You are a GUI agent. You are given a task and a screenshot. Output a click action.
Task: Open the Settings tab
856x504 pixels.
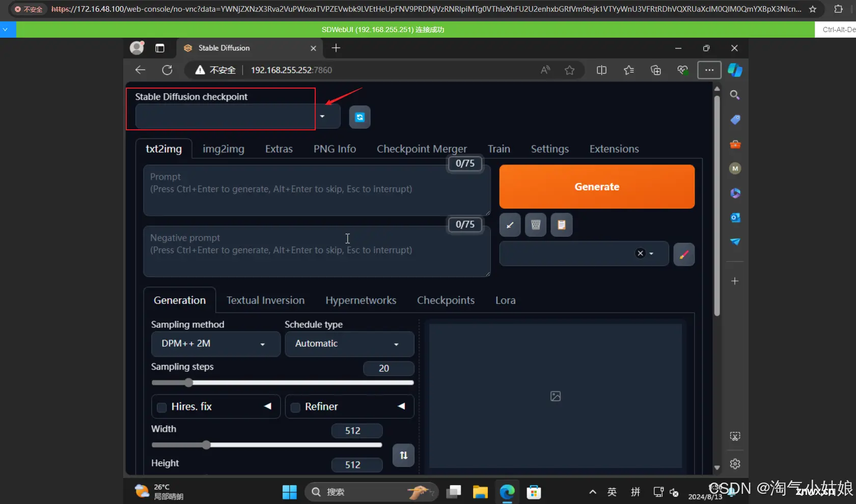coord(550,149)
